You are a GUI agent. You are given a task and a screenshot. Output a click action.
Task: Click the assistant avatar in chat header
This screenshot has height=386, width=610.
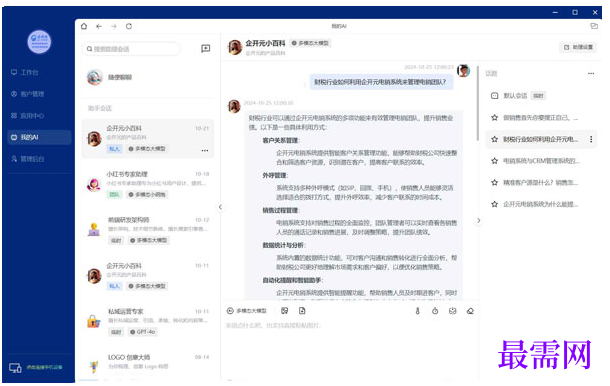235,47
